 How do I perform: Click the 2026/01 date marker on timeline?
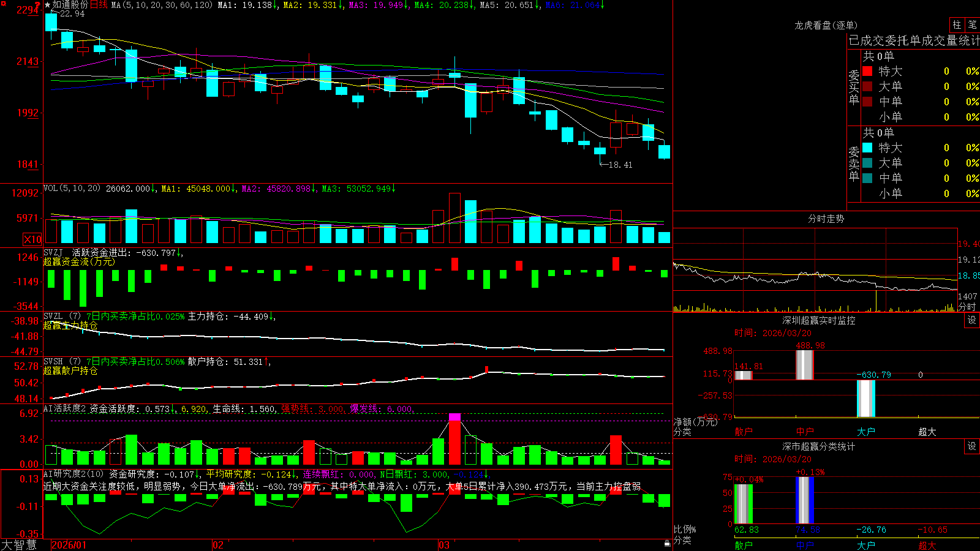tap(69, 545)
